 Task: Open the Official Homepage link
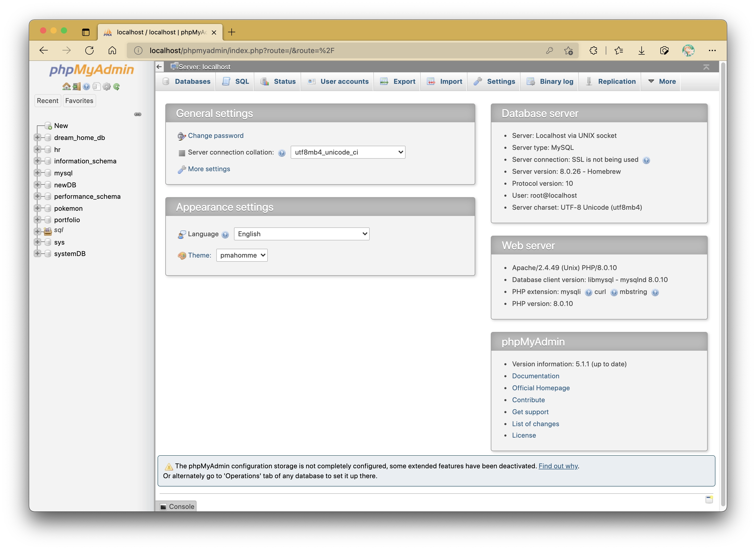pos(541,388)
